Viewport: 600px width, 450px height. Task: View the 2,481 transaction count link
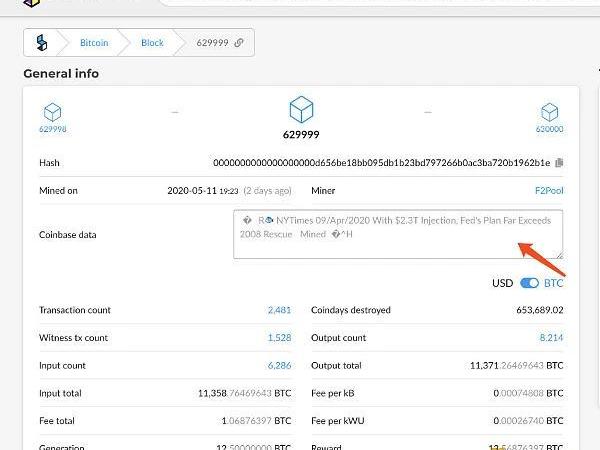pos(279,310)
